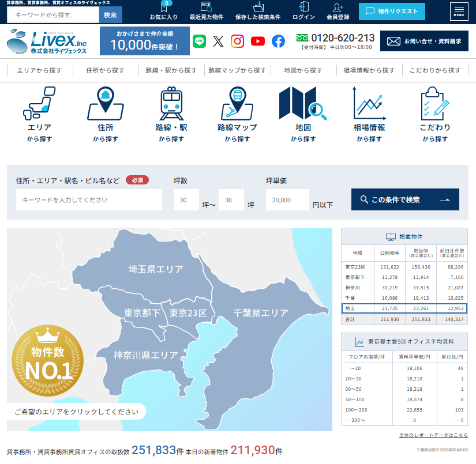Image resolution: width=476 pixels, height=464 pixels.
Task: Open the X (Twitter) social icon
Action: [x=218, y=42]
